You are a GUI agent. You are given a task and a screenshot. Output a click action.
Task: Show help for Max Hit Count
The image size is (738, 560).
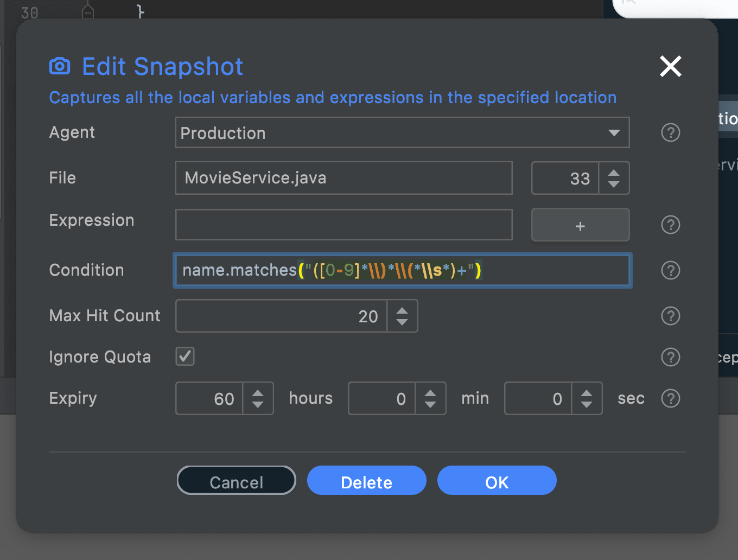click(671, 316)
